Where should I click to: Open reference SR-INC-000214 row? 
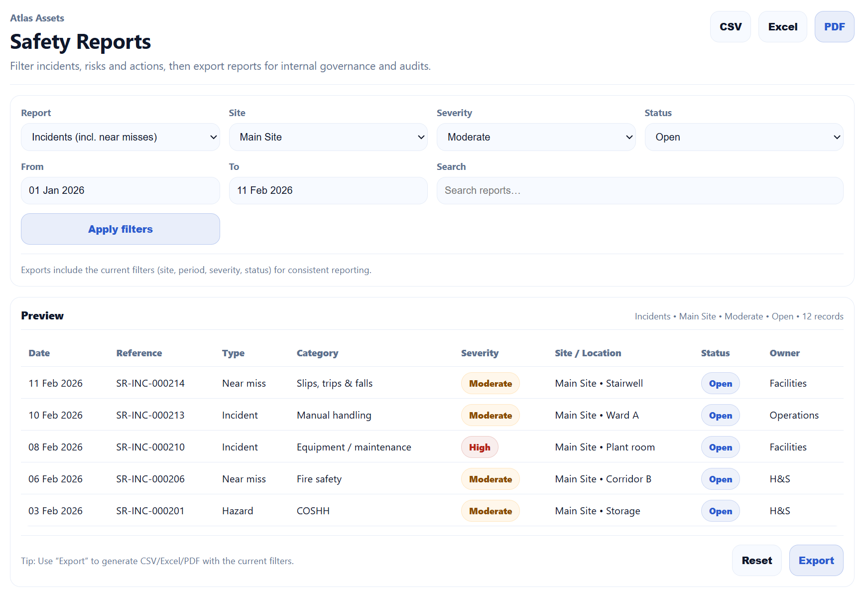pyautogui.click(x=150, y=383)
